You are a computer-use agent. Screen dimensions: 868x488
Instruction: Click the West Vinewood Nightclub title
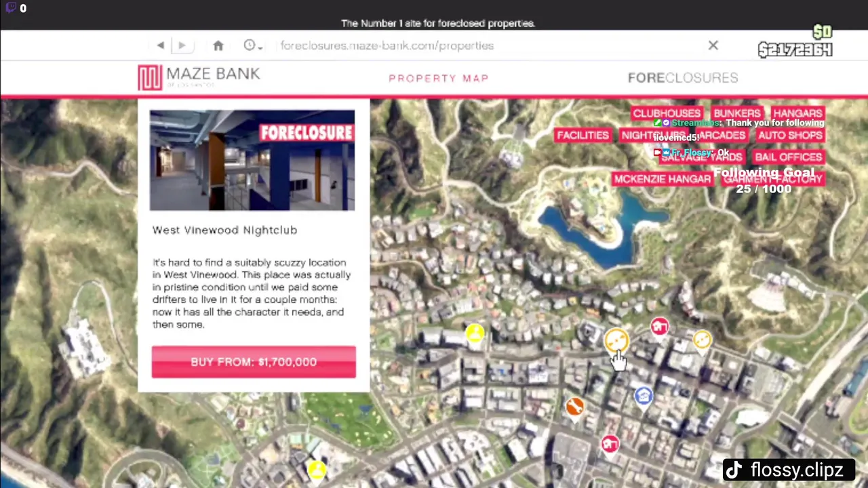224,230
